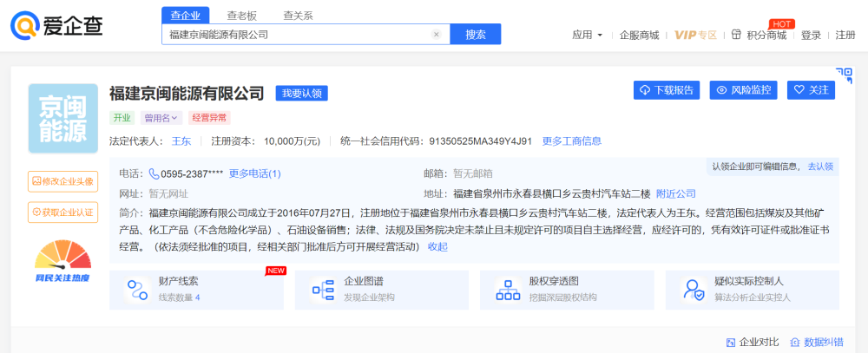Open the QR code icon at top right
The image size is (868, 353).
click(845, 75)
